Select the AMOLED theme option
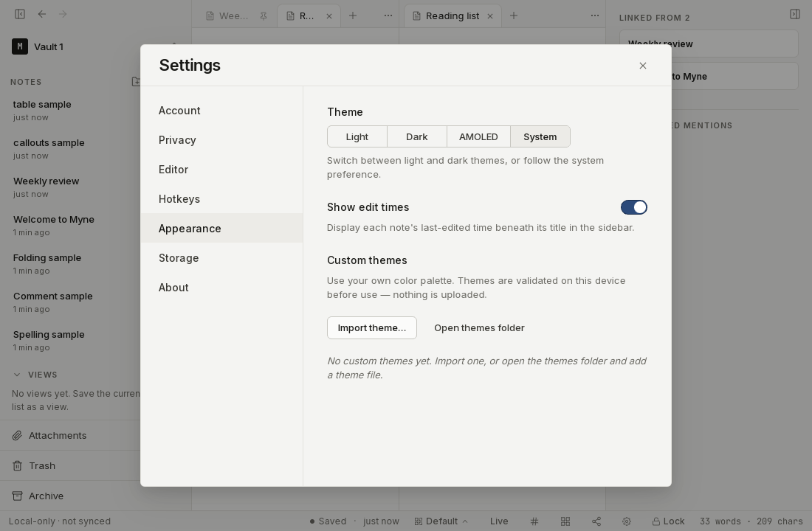 [x=478, y=136]
